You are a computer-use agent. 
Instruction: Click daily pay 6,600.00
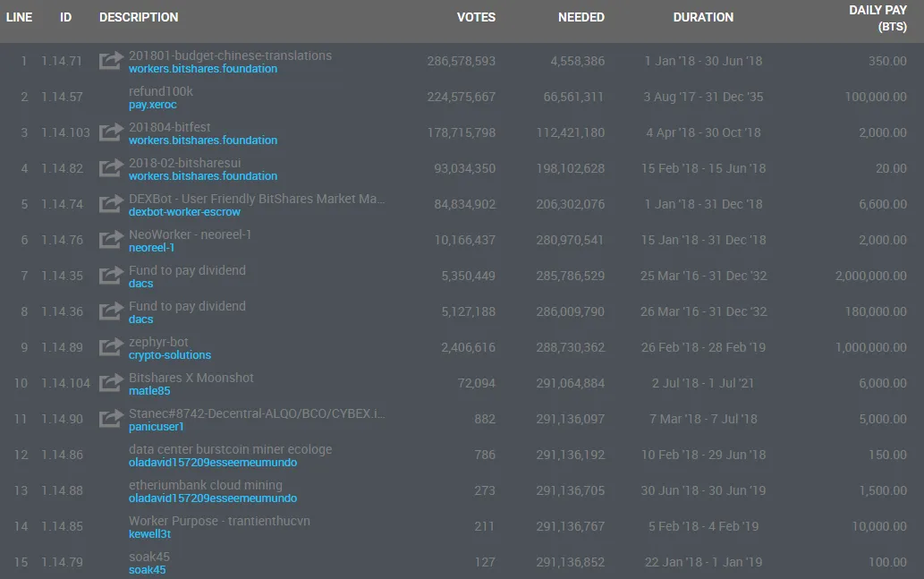click(x=883, y=204)
